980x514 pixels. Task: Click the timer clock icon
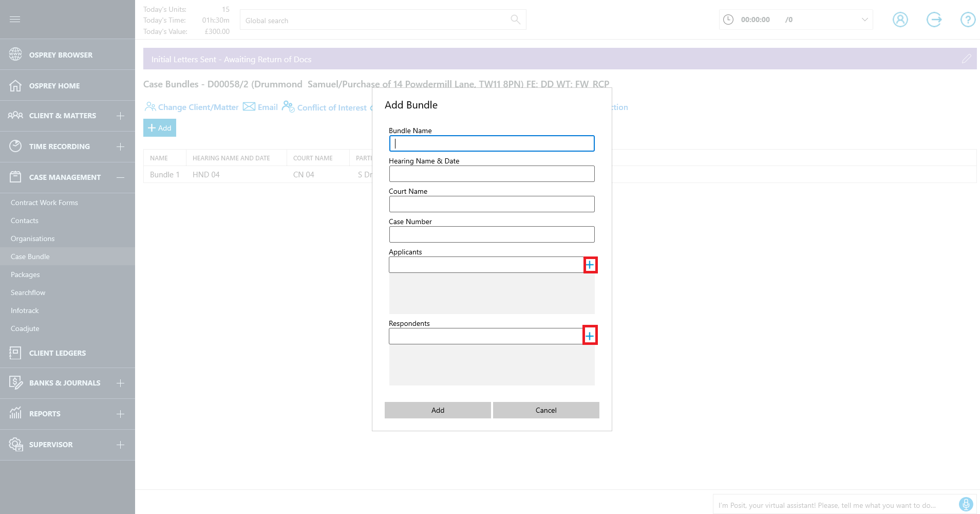pyautogui.click(x=728, y=19)
